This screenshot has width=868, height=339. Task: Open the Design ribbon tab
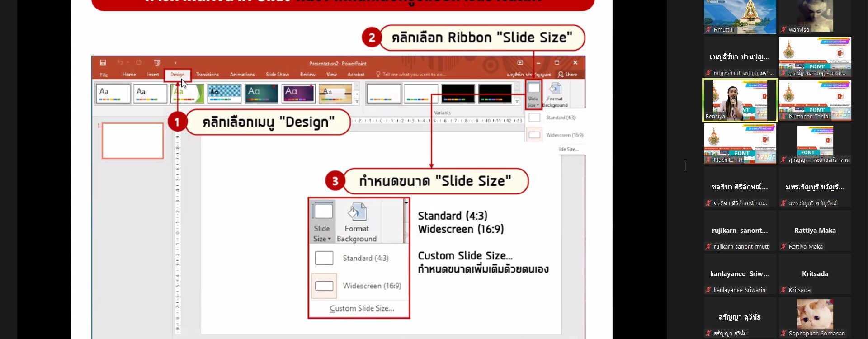pos(177,75)
